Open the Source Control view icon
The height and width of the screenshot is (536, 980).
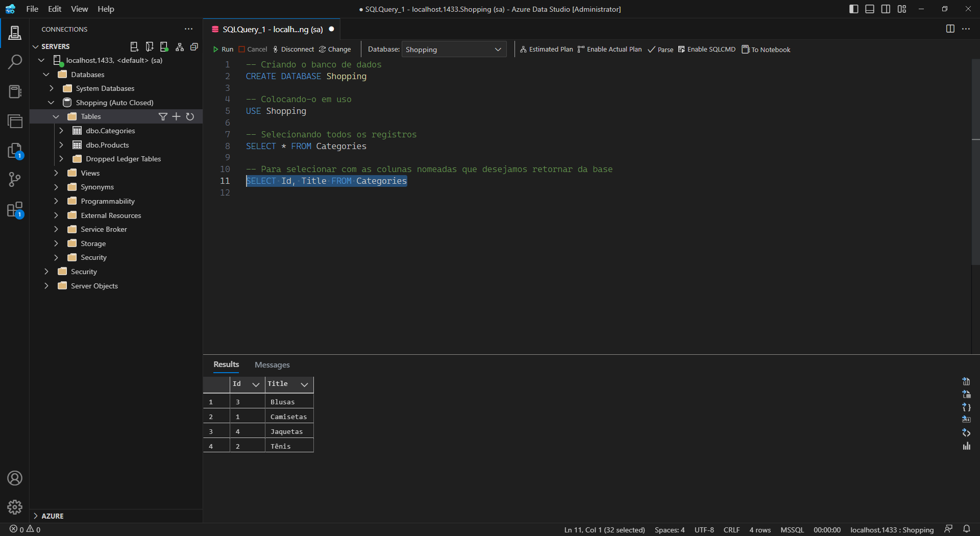pyautogui.click(x=15, y=180)
